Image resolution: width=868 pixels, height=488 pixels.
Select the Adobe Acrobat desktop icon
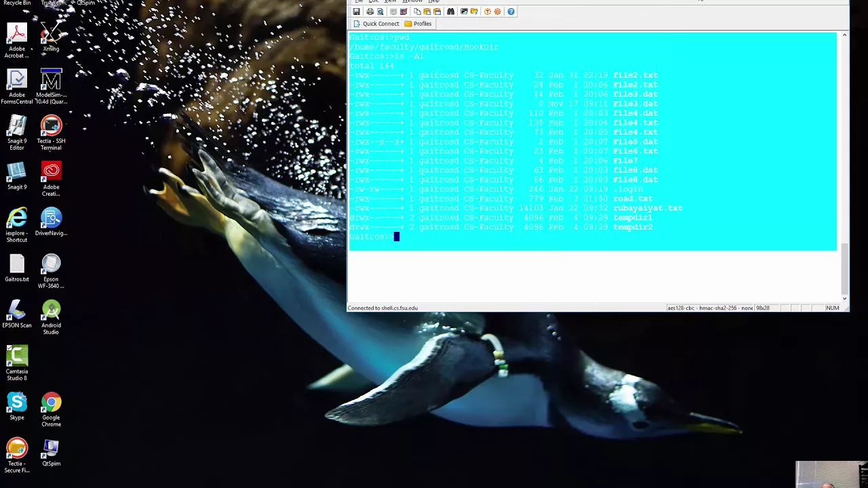[17, 40]
